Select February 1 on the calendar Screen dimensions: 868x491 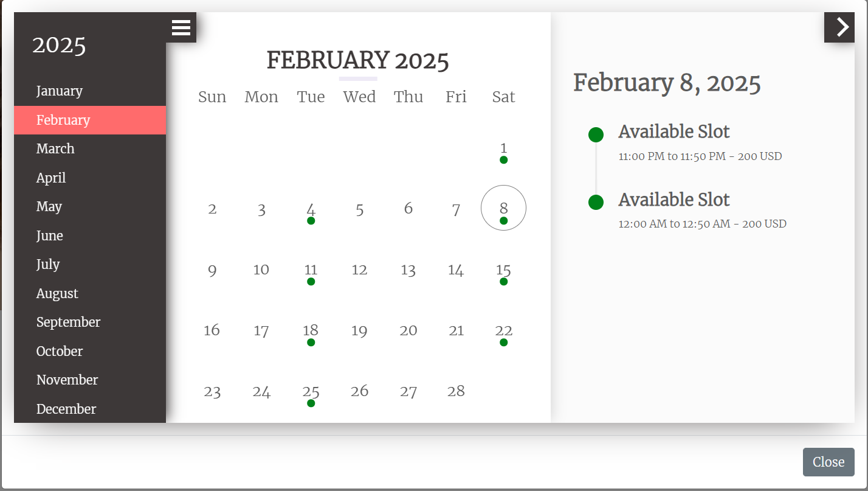[x=503, y=148]
